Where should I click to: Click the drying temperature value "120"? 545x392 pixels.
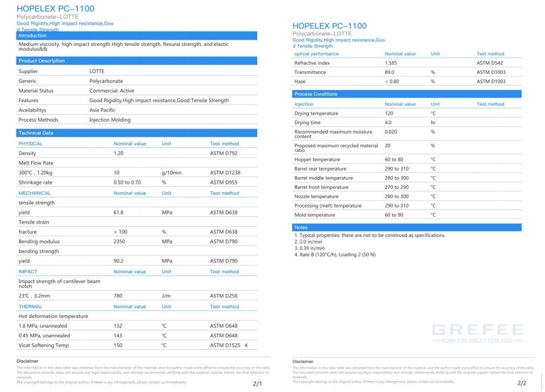pos(389,114)
